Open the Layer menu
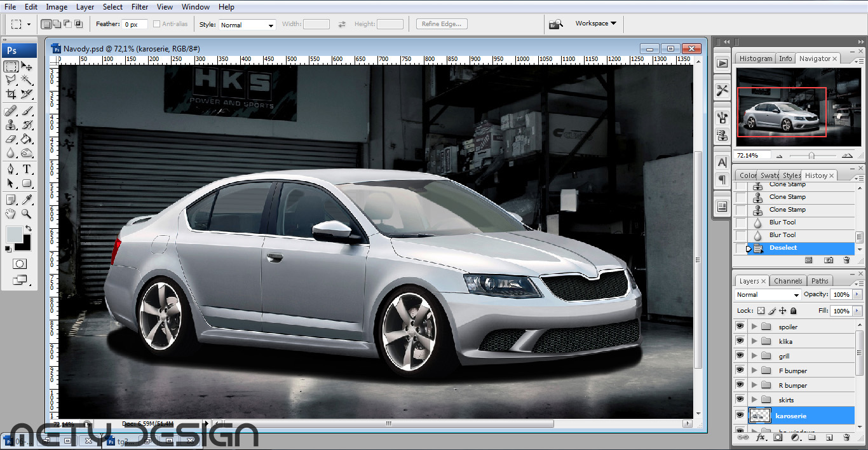868x450 pixels. point(85,7)
